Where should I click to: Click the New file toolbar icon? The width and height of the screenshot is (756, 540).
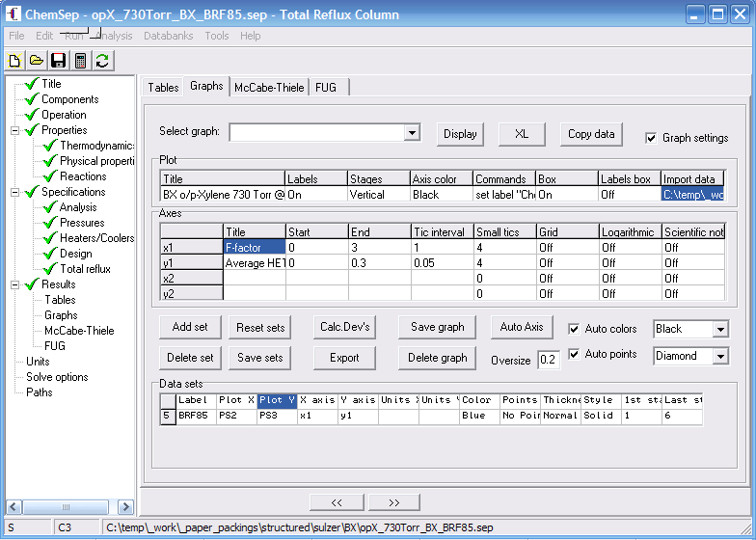(x=14, y=61)
